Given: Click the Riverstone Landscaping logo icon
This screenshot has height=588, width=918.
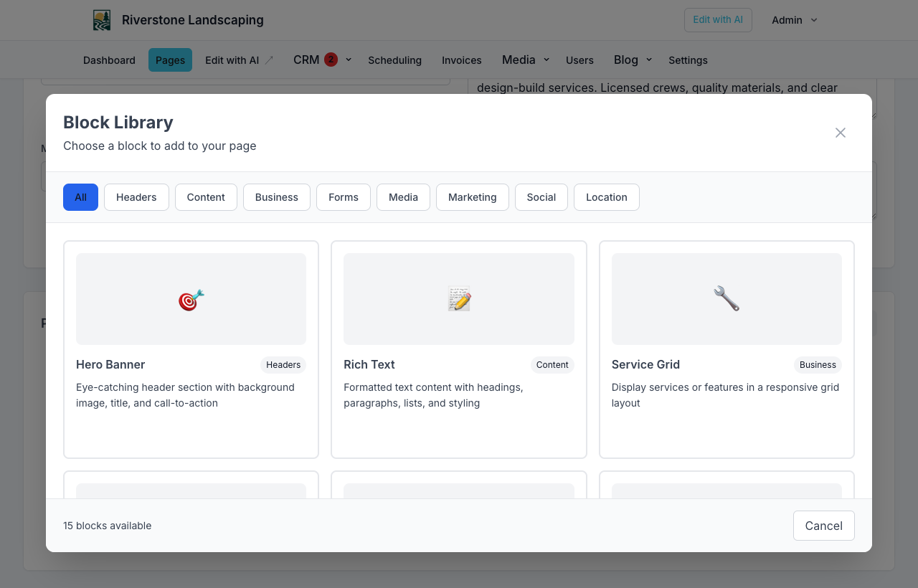Looking at the screenshot, I should [x=102, y=20].
